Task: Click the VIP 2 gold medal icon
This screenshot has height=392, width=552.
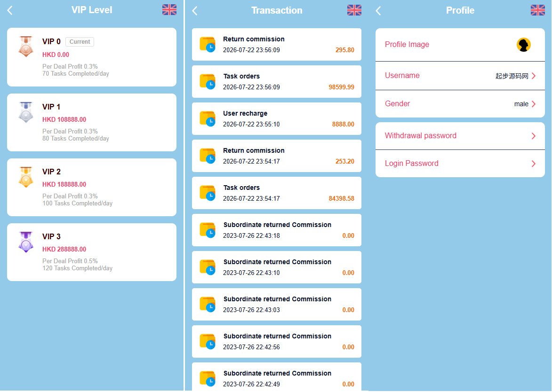Action: 26,177
